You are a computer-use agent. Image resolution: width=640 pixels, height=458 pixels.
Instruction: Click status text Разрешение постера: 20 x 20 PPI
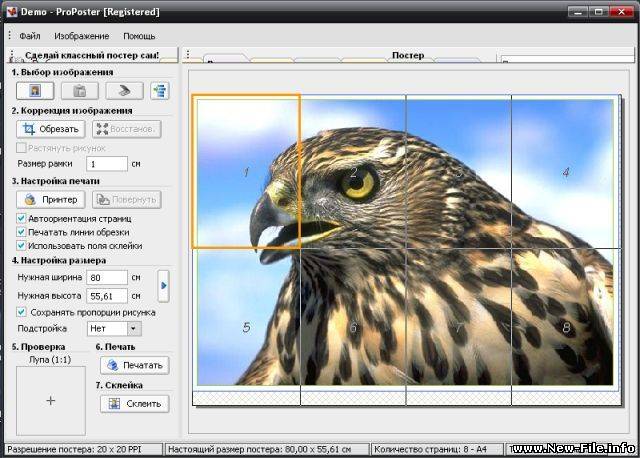(x=74, y=449)
